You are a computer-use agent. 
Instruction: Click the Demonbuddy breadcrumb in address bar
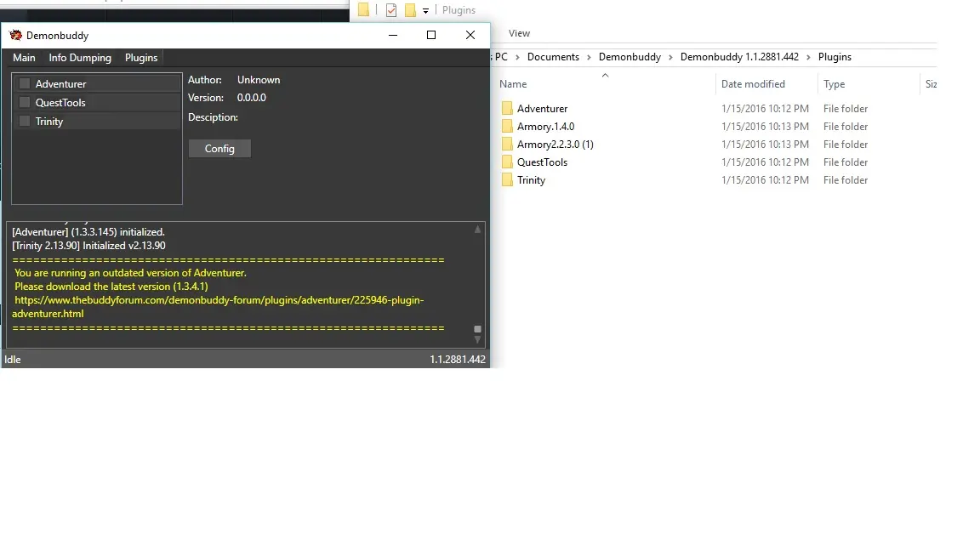(630, 57)
